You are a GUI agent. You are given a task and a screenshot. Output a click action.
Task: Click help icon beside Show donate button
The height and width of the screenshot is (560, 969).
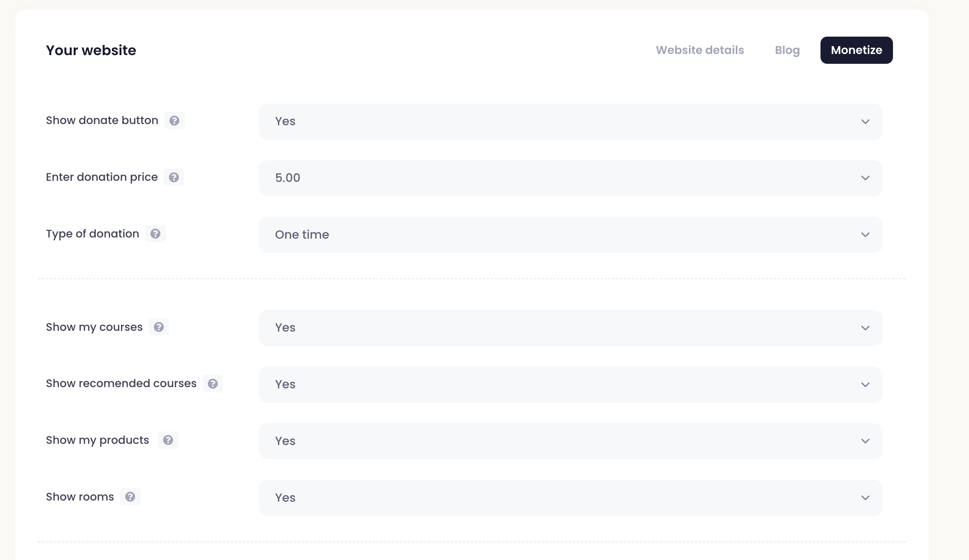coord(174,121)
